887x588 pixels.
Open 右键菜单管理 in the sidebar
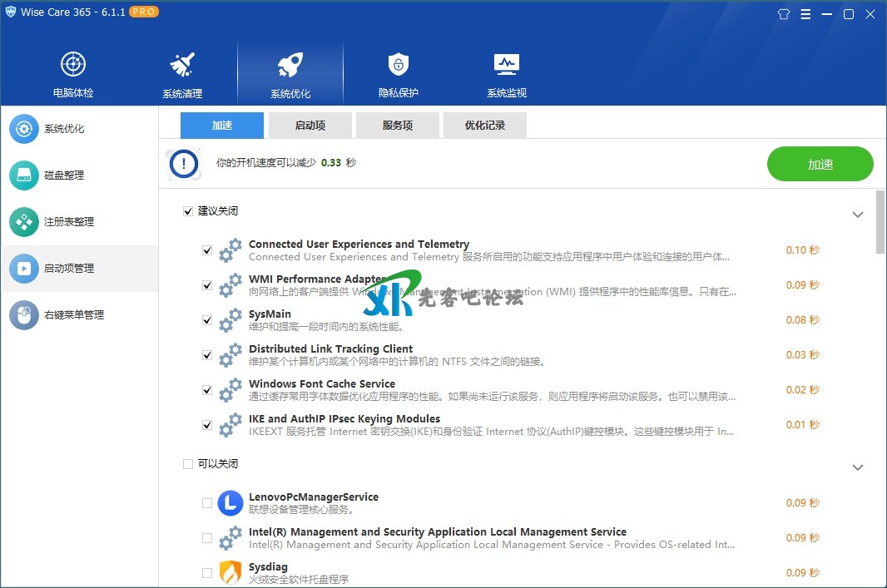73,315
